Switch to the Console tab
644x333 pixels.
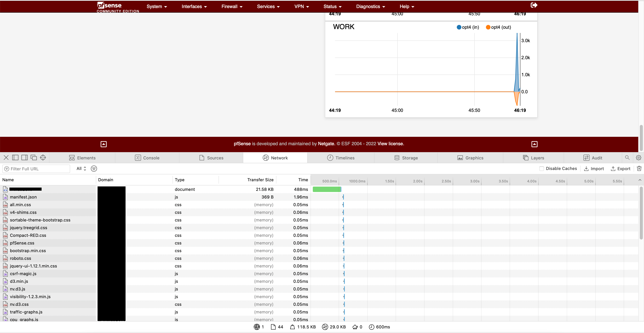147,158
